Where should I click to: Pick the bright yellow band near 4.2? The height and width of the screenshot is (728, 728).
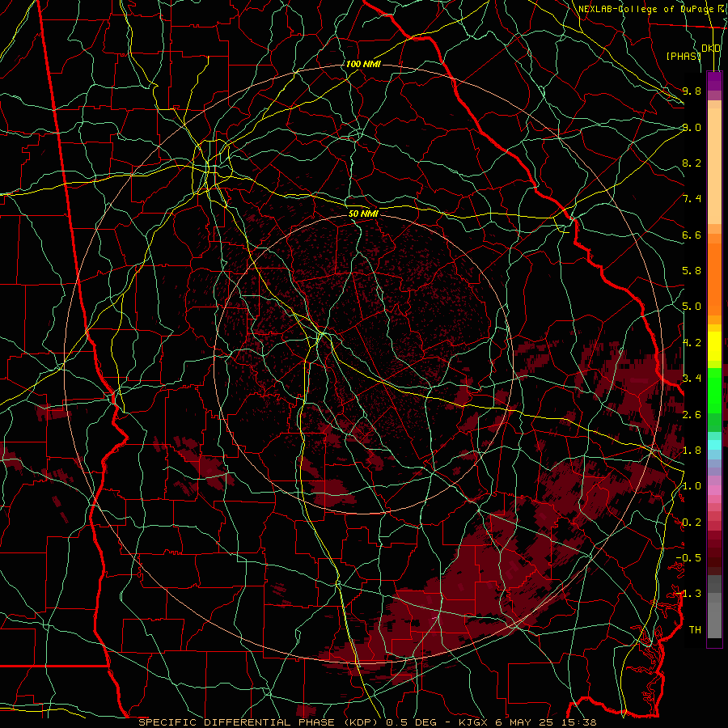tap(714, 346)
